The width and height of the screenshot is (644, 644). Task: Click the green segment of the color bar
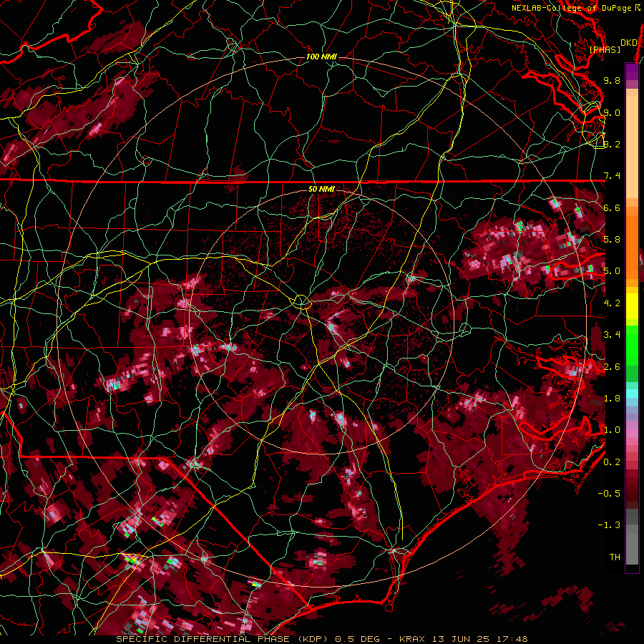pos(632,345)
